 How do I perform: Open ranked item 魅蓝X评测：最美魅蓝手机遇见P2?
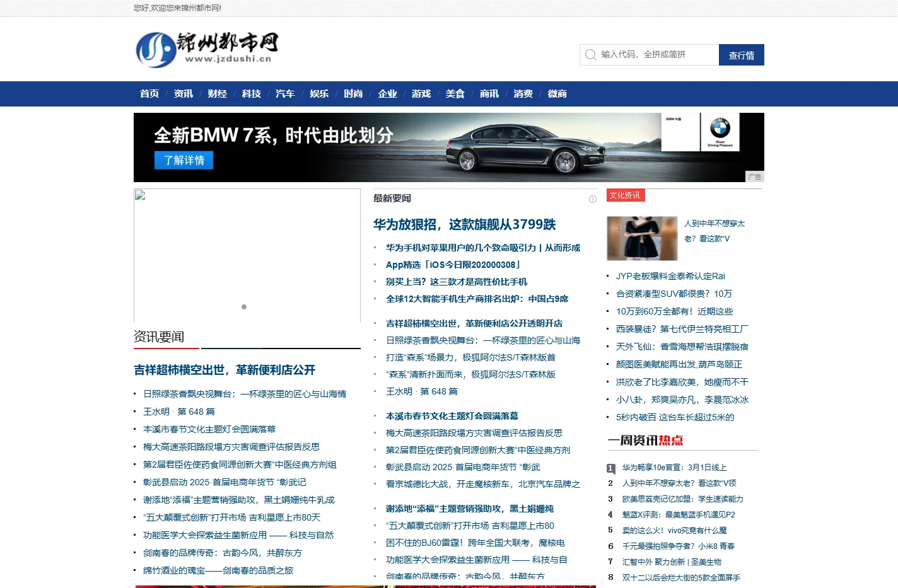coord(679,515)
